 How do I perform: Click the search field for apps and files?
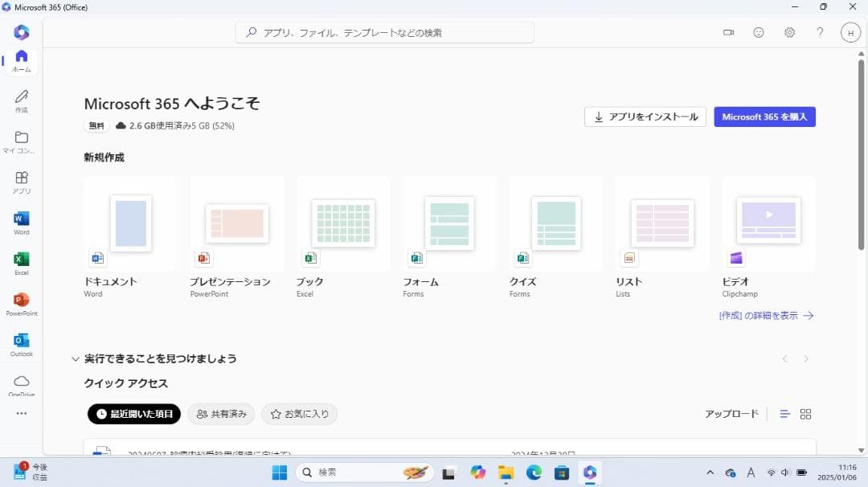(x=385, y=33)
